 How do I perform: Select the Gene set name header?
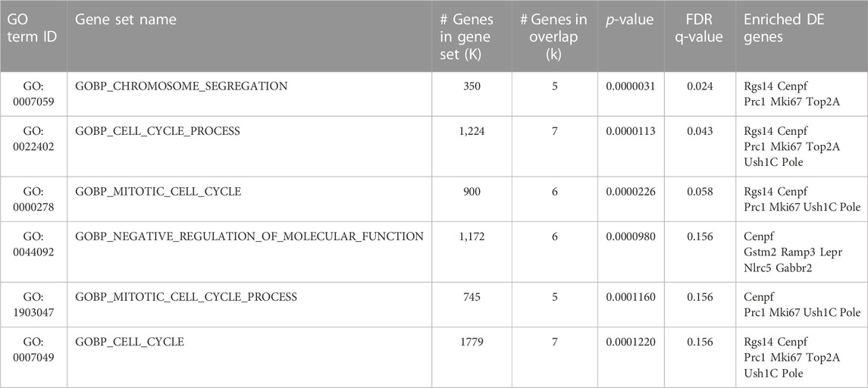point(125,20)
